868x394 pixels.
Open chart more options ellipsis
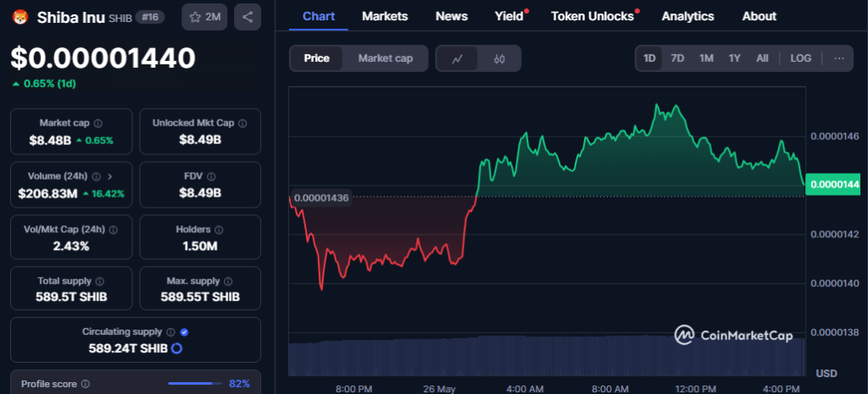[x=839, y=58]
